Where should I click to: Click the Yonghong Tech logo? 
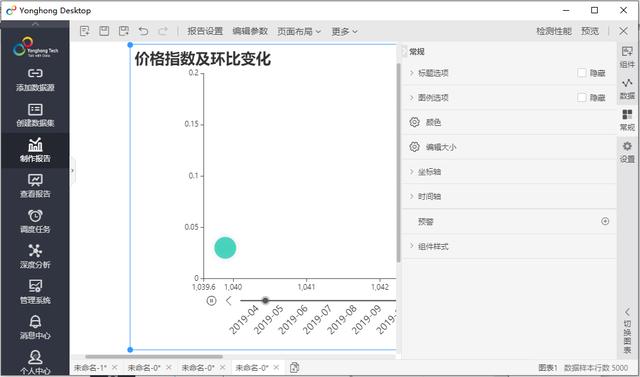(35, 47)
